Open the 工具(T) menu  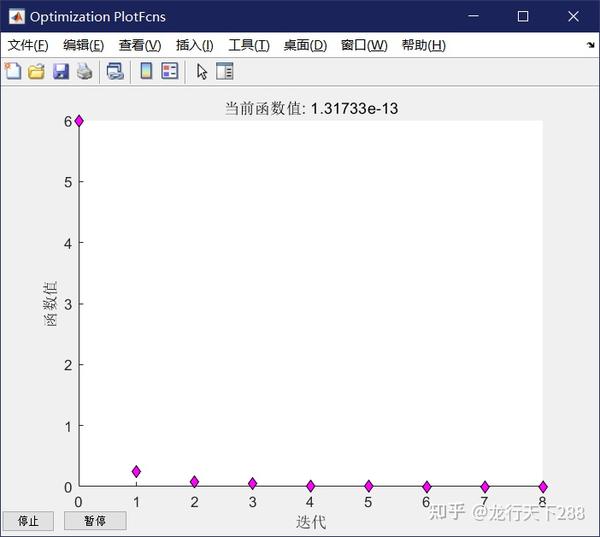tap(249, 45)
